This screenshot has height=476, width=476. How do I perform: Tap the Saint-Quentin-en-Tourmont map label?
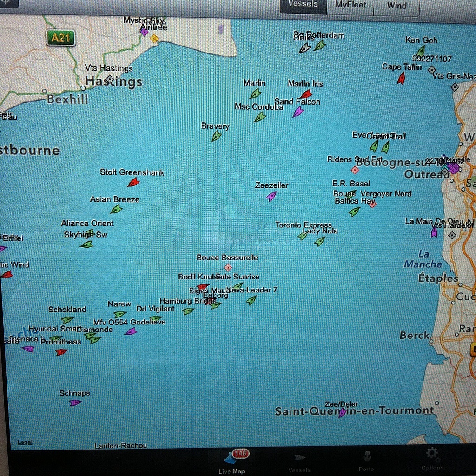point(354,411)
